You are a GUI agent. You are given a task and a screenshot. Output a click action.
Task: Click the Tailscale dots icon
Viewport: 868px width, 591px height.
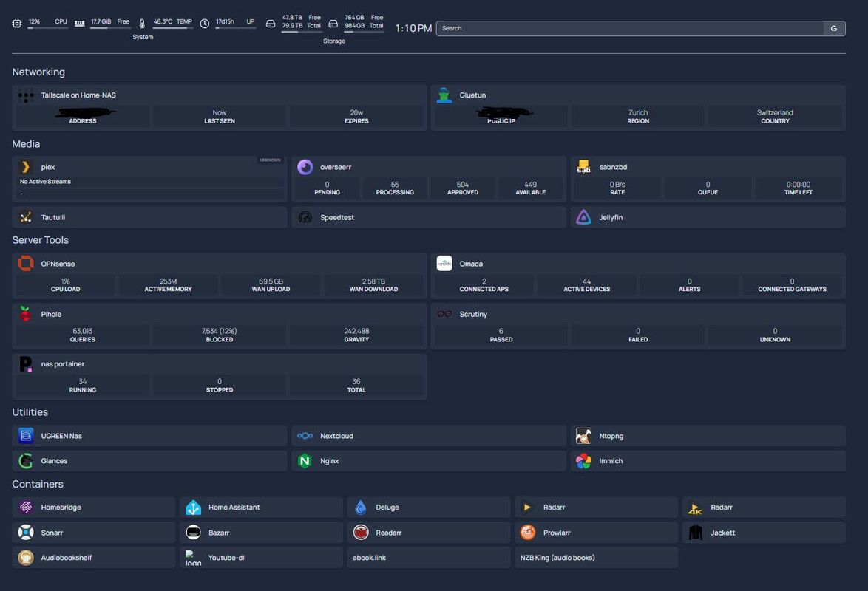click(25, 95)
